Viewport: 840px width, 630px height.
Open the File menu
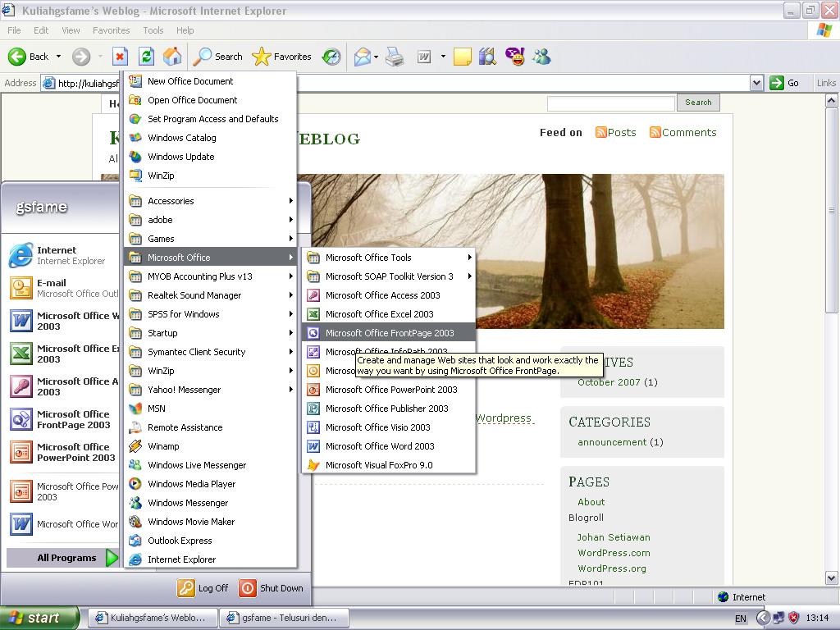(x=15, y=30)
